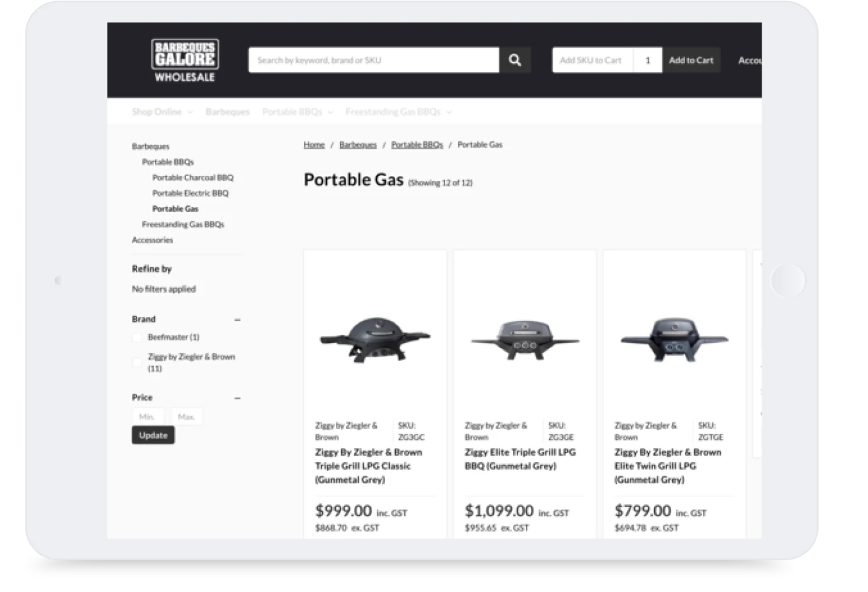Open the Barbeques Galore Wholesale logo
868x592 pixels.
pos(184,60)
